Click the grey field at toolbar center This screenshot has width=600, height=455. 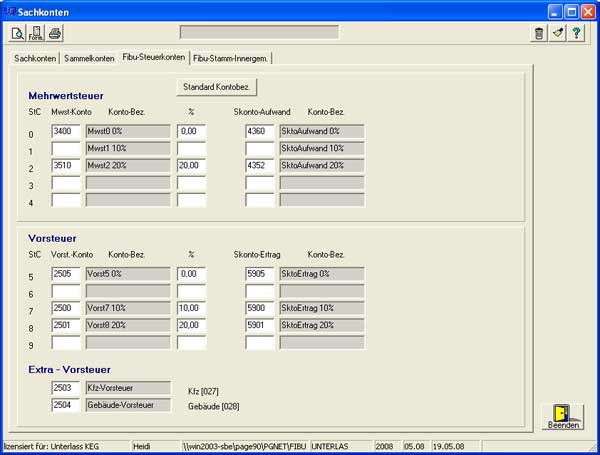click(259, 32)
